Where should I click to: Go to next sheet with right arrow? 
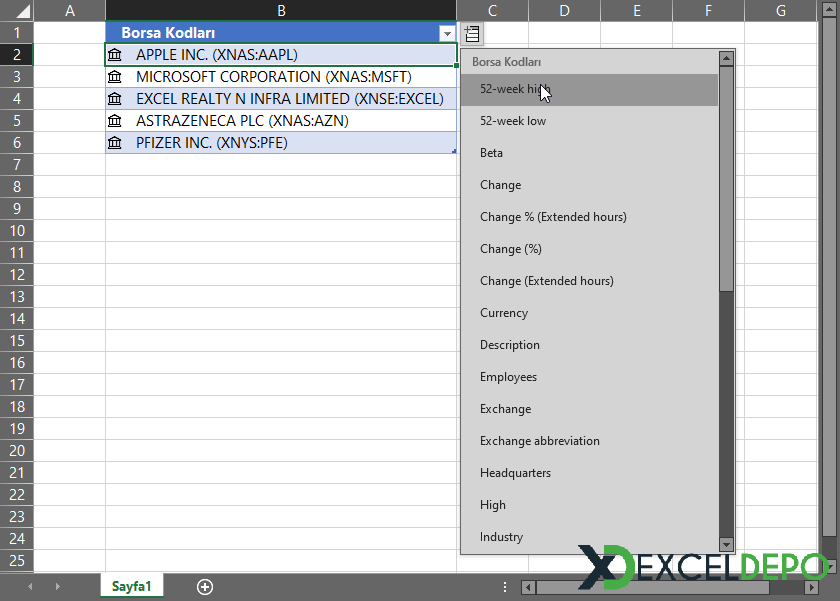point(57,587)
